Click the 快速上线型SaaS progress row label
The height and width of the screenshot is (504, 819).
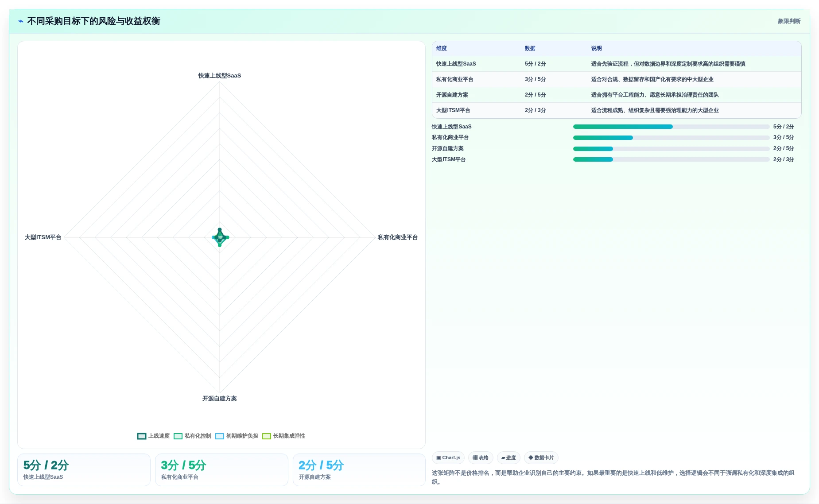[x=451, y=127]
